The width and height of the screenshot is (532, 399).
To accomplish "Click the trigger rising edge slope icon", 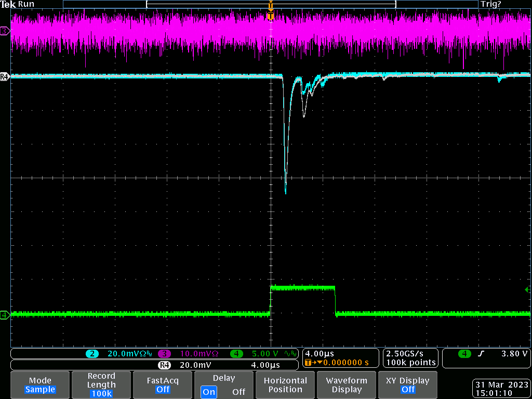I will [x=481, y=354].
